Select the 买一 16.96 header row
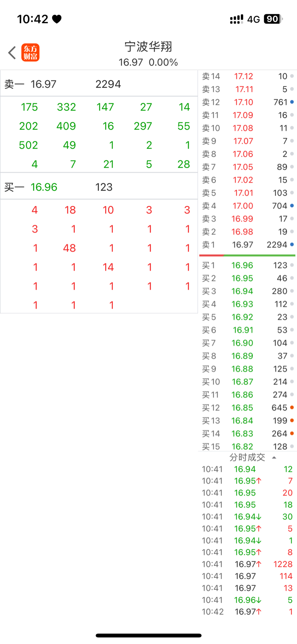This screenshot has height=644, width=297. pos(99,187)
